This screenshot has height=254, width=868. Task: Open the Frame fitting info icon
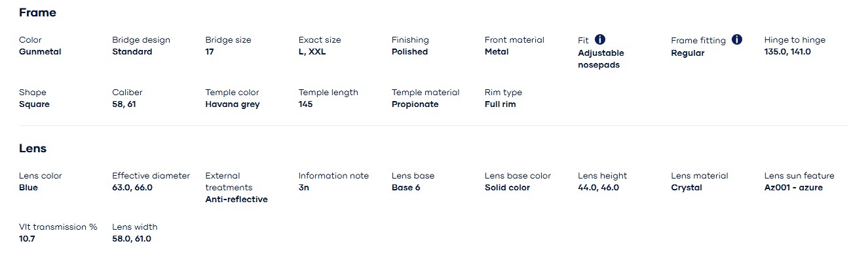click(737, 39)
